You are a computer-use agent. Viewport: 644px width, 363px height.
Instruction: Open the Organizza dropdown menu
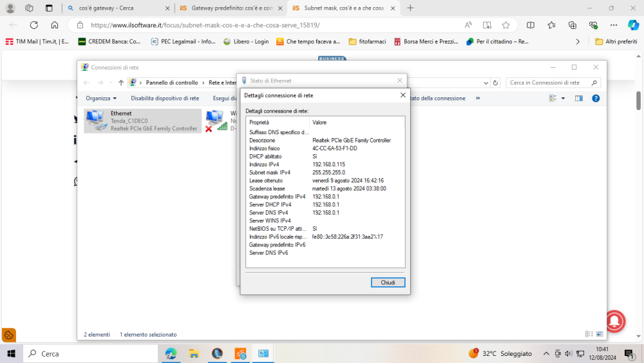101,99
